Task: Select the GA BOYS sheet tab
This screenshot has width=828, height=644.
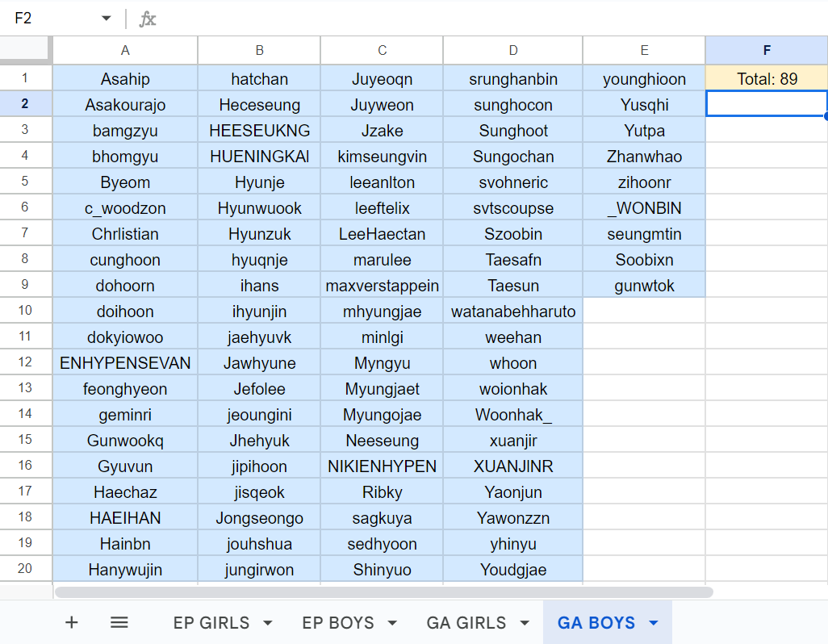Action: click(596, 623)
